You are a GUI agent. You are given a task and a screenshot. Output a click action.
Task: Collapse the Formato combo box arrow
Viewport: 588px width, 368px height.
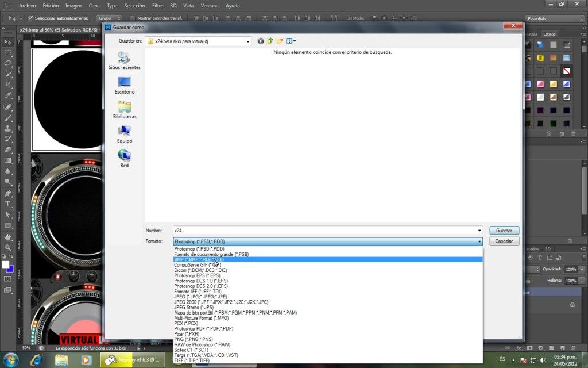pyautogui.click(x=479, y=241)
